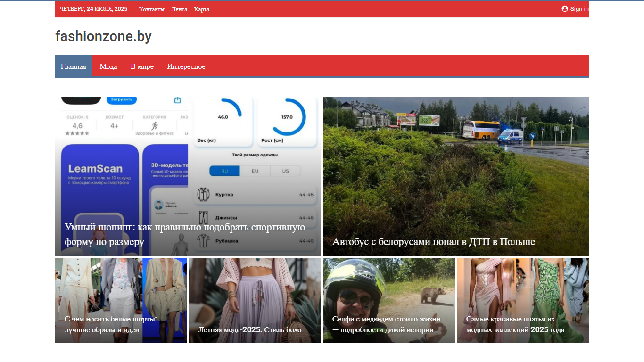Open article 'Селфи с медведем стоило жизни'
Image resolution: width=644 pixels, height=362 pixels.
387,324
